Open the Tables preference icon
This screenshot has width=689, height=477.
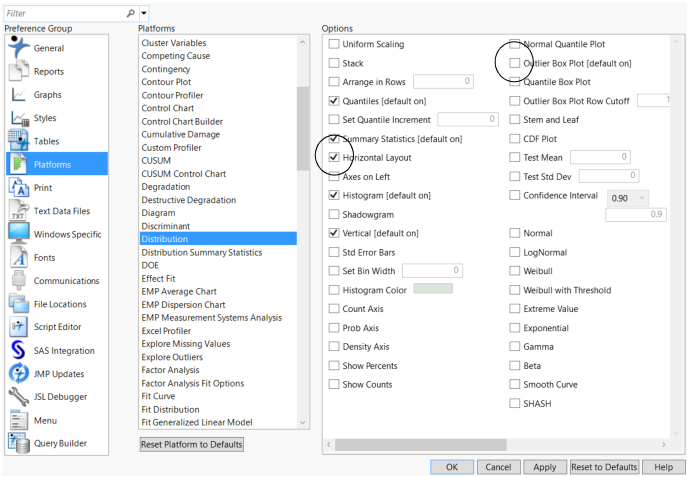19,141
